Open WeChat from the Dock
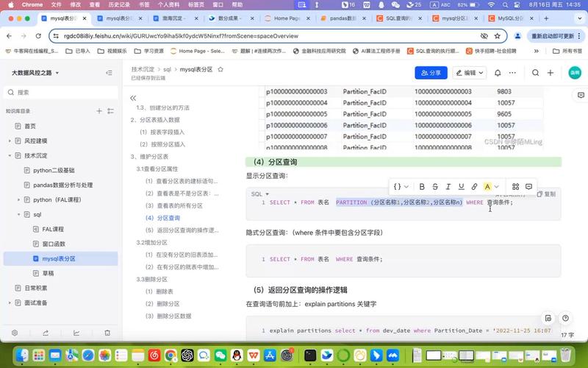 tap(220, 355)
